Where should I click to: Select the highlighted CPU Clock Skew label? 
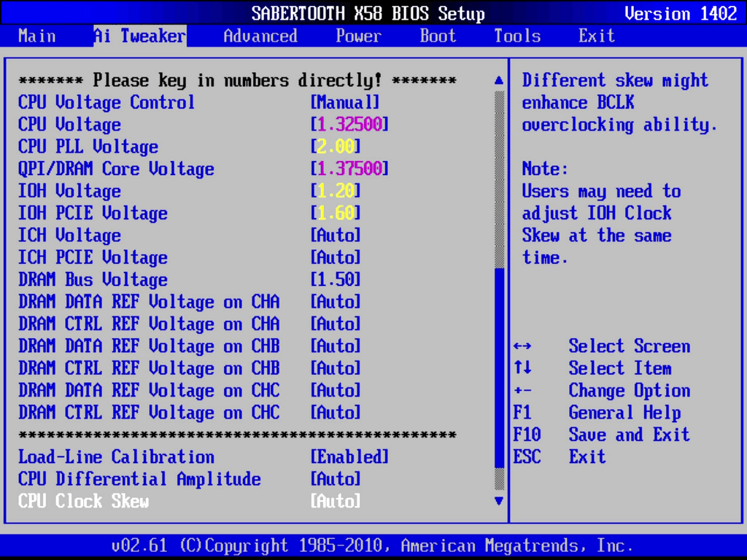click(83, 501)
